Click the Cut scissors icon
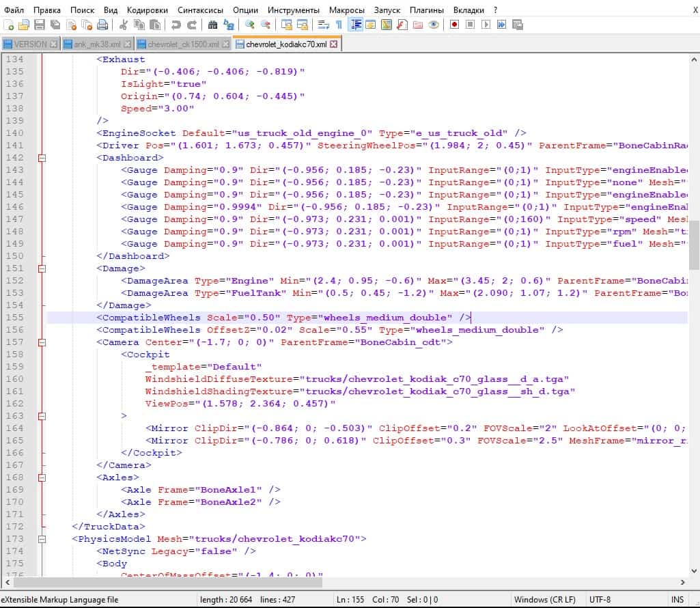This screenshot has height=608, width=700. click(124, 25)
